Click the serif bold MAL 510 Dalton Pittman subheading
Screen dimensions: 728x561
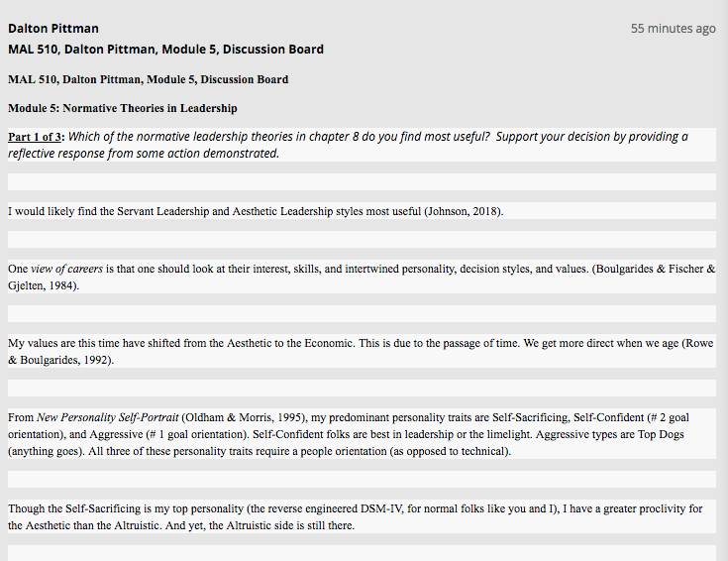[x=149, y=79]
